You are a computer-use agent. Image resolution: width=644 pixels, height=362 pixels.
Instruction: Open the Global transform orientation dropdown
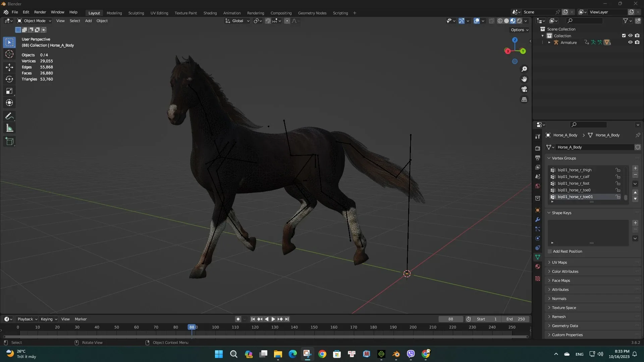(237, 21)
